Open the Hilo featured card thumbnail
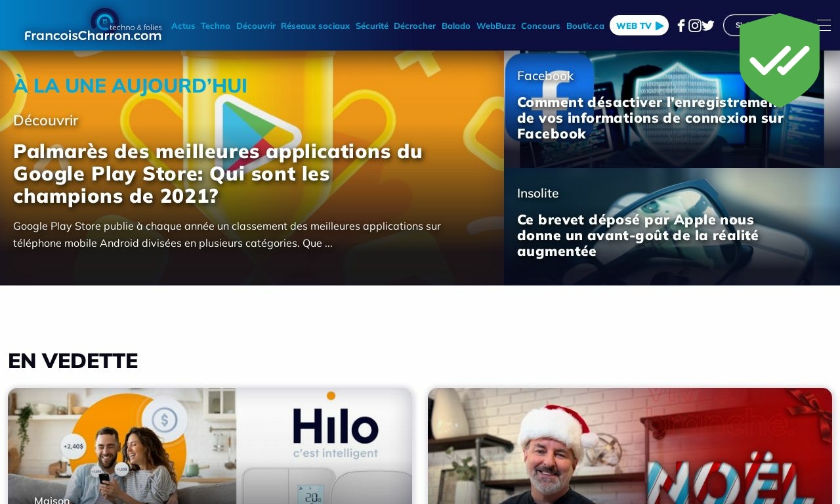This screenshot has width=840, height=504. point(210,446)
